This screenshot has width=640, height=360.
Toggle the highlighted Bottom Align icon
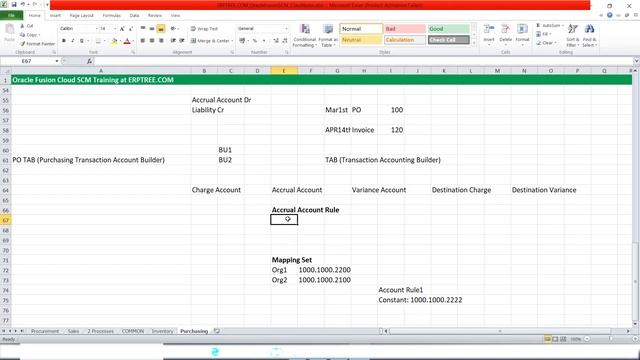(x=161, y=29)
